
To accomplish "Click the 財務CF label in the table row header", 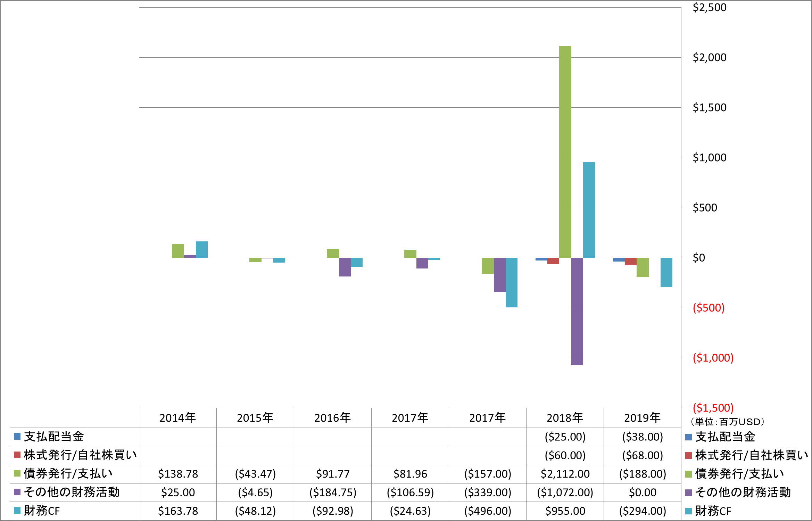I will (x=42, y=511).
